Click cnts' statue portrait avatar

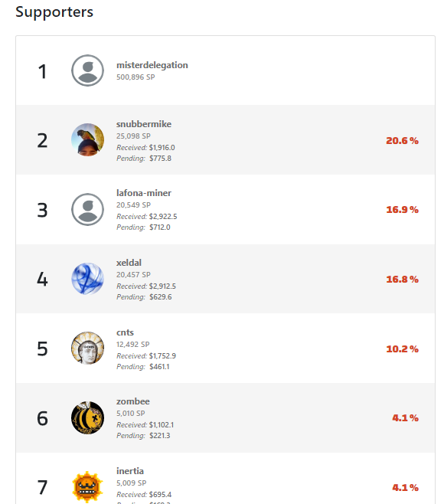[87, 348]
